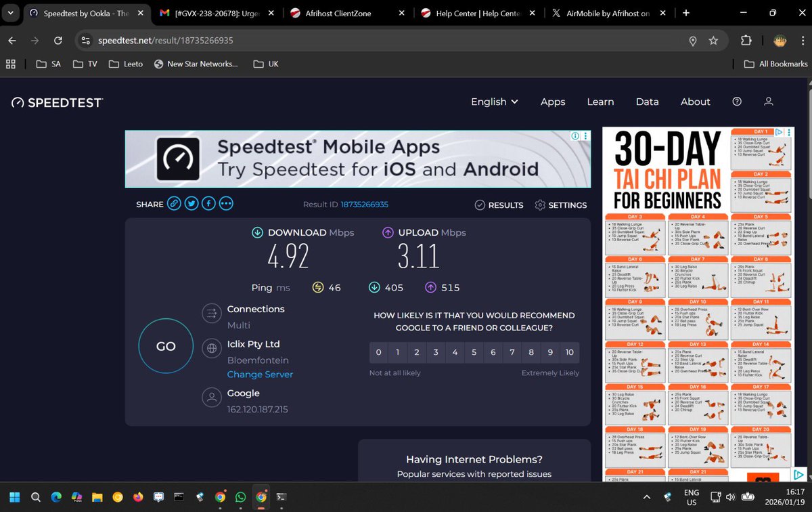Open the taskbar clock showing 16:17
Viewport: 812px width, 512px height.
pos(786,496)
